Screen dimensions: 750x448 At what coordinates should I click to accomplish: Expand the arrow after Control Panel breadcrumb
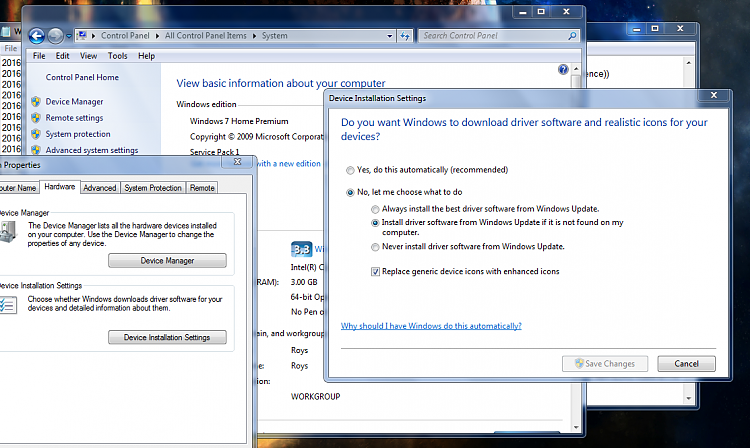[x=157, y=36]
